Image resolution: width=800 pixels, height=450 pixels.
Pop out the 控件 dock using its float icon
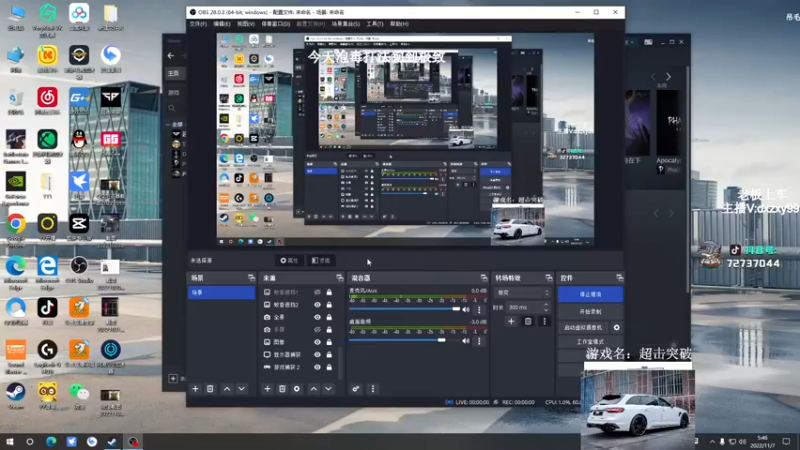pyautogui.click(x=620, y=278)
